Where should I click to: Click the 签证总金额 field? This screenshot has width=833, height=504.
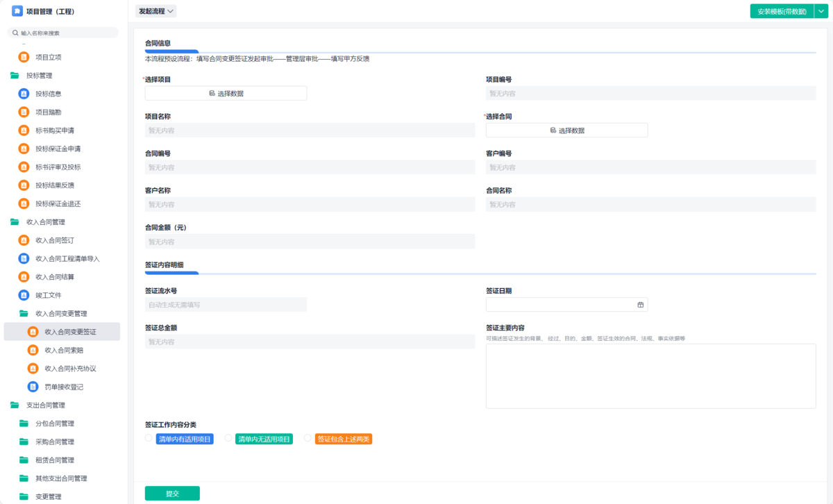tap(310, 342)
